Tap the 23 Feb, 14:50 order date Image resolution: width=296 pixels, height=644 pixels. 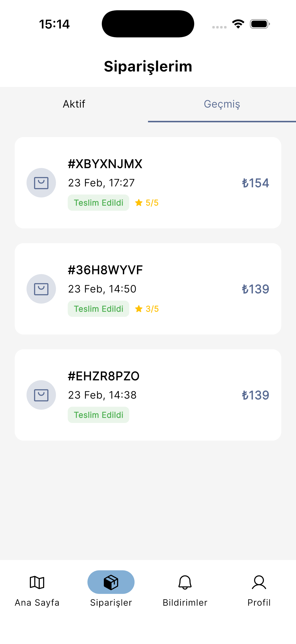102,289
